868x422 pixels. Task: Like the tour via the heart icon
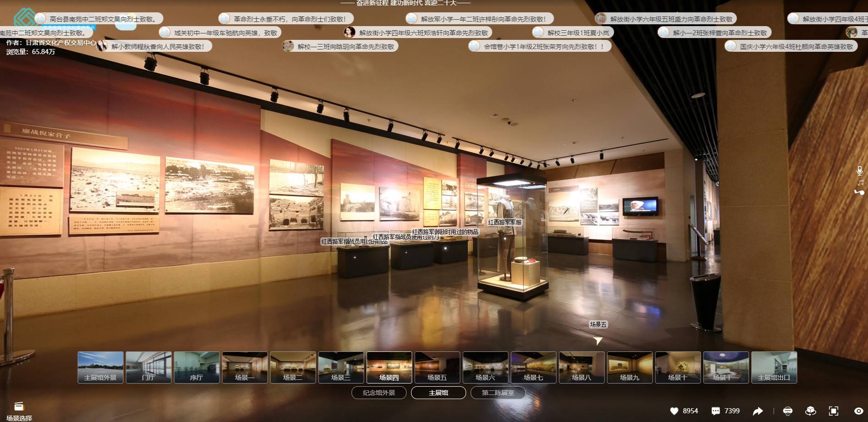point(674,411)
